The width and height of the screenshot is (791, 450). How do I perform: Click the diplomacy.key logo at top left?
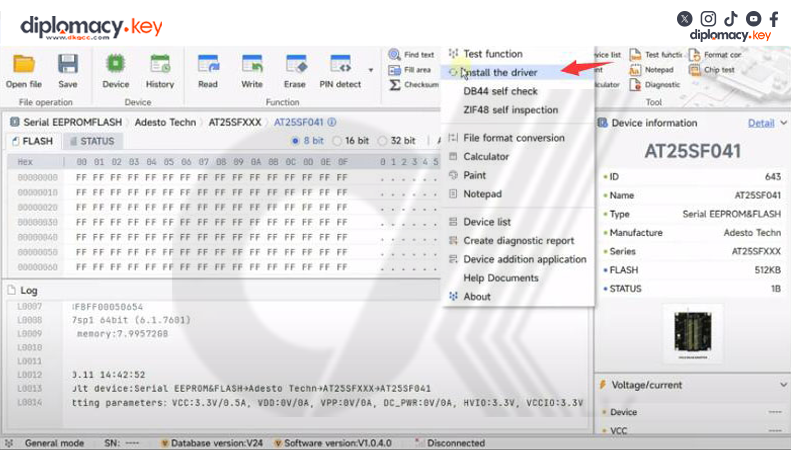[x=91, y=27]
